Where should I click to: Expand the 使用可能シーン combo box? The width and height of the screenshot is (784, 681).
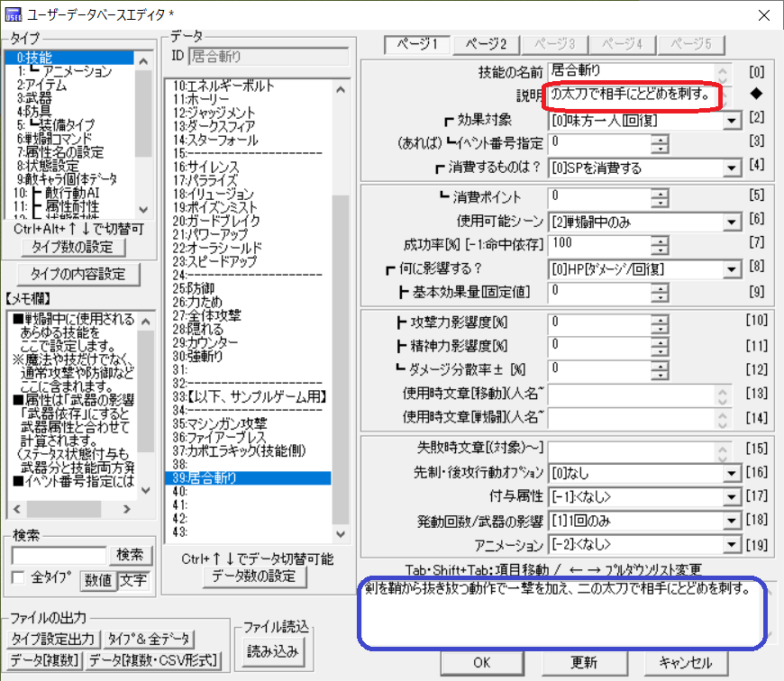pyautogui.click(x=732, y=222)
